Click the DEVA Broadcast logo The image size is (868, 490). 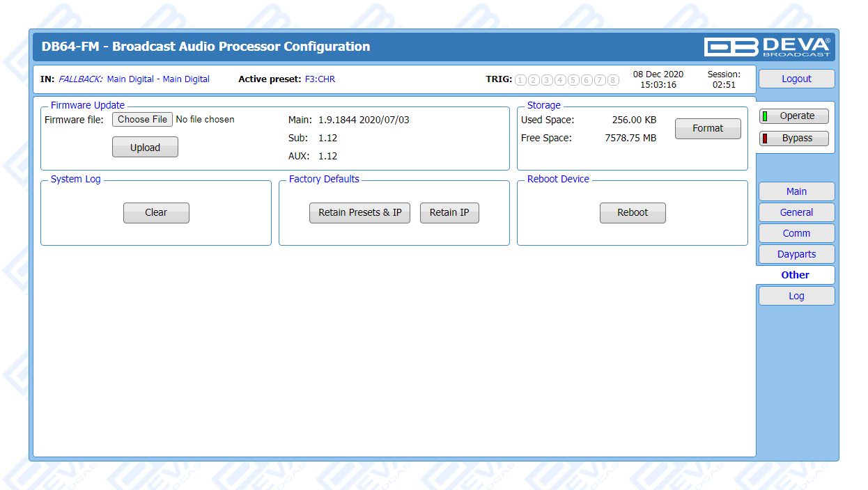pyautogui.click(x=767, y=47)
